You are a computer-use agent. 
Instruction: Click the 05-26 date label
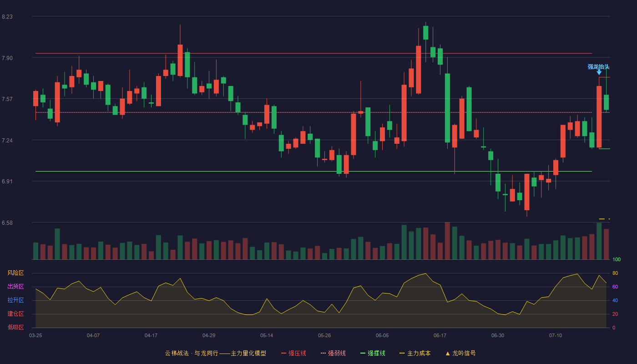324,335
